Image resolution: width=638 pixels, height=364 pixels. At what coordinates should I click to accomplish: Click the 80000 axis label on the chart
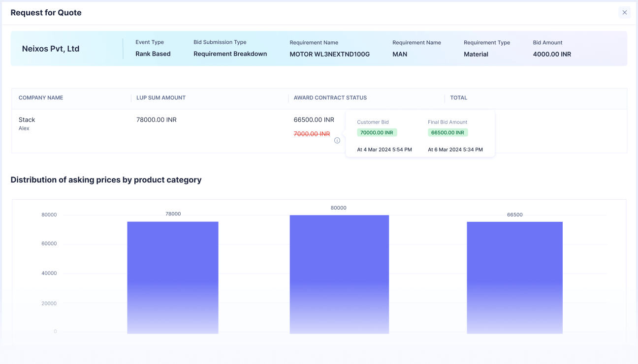point(49,214)
